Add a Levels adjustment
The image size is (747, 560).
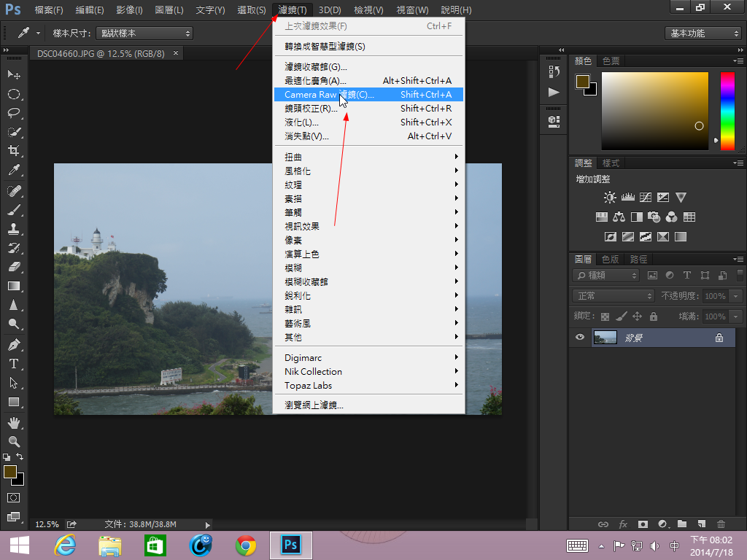[628, 197]
